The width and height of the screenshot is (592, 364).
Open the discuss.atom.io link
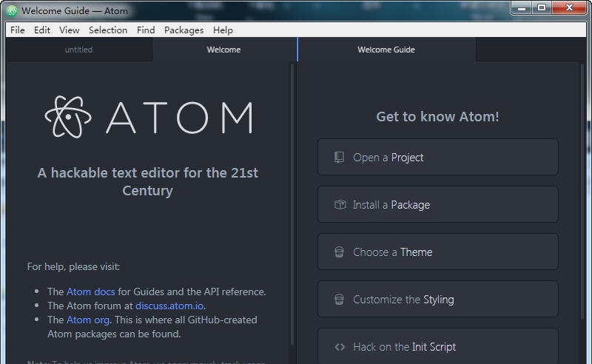coord(169,306)
